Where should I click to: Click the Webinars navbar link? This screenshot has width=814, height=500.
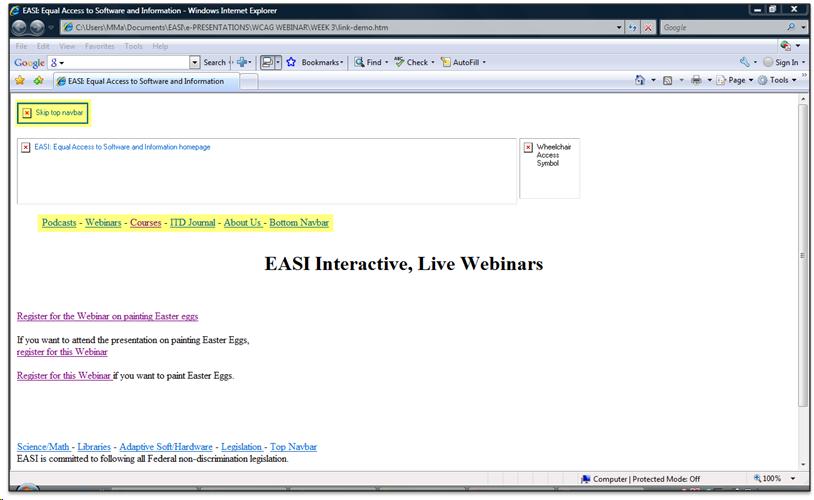point(103,223)
